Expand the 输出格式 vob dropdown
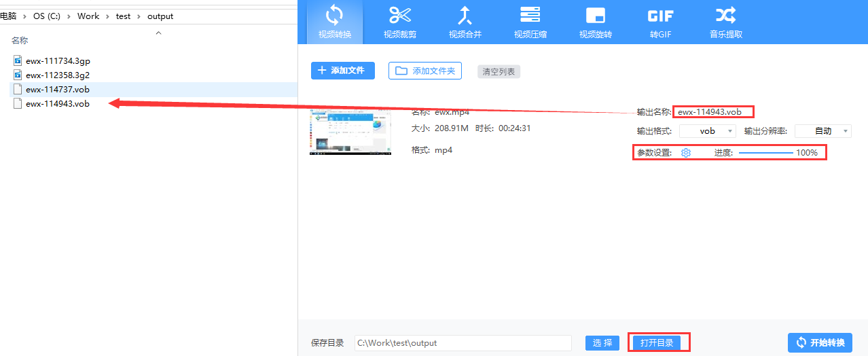Viewport: 868px width, 356px height. [708, 131]
